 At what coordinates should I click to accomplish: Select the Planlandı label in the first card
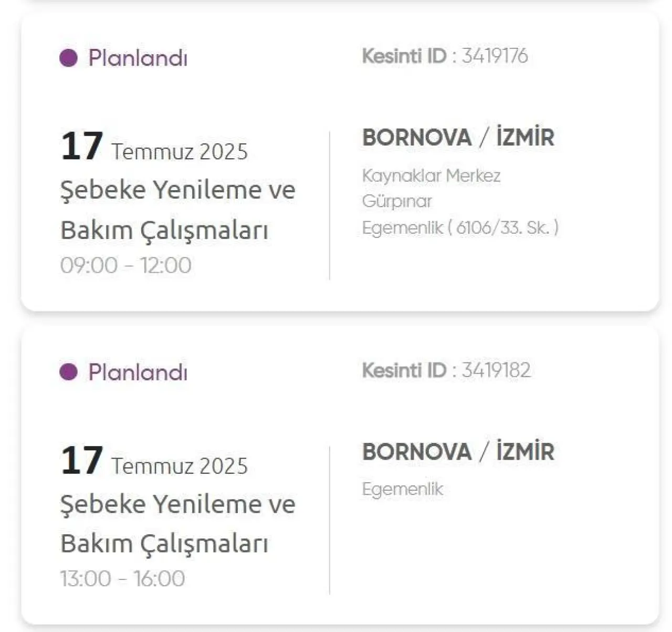coord(138,57)
